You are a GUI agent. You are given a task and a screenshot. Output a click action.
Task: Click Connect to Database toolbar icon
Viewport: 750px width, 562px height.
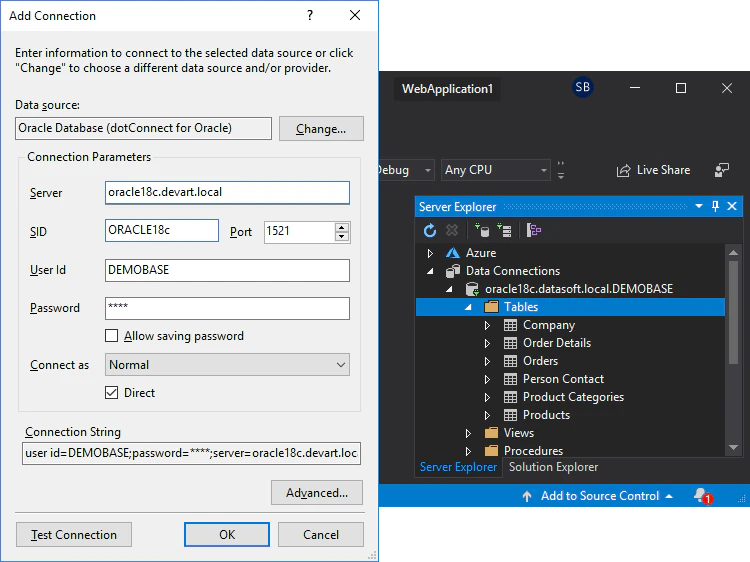(482, 231)
